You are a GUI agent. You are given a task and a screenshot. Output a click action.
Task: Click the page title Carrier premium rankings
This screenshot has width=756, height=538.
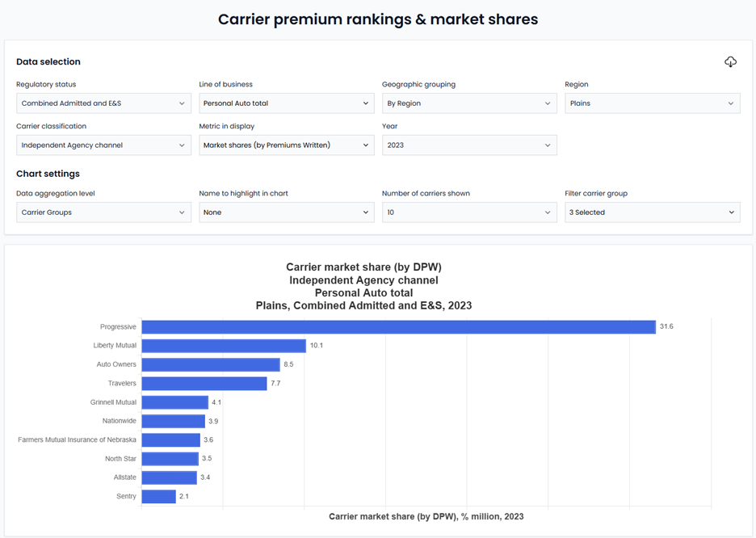(x=378, y=19)
